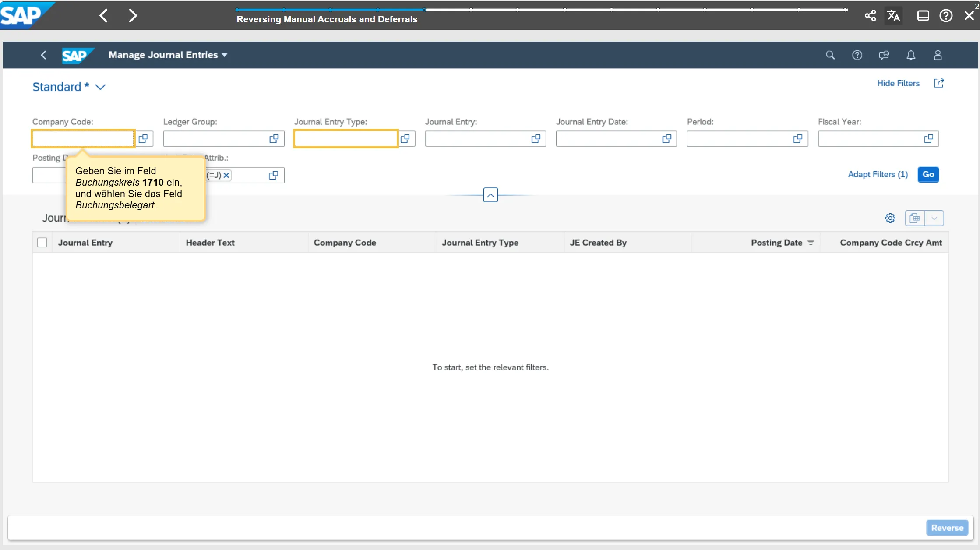
Task: Click the share icon in top bar
Action: click(870, 16)
